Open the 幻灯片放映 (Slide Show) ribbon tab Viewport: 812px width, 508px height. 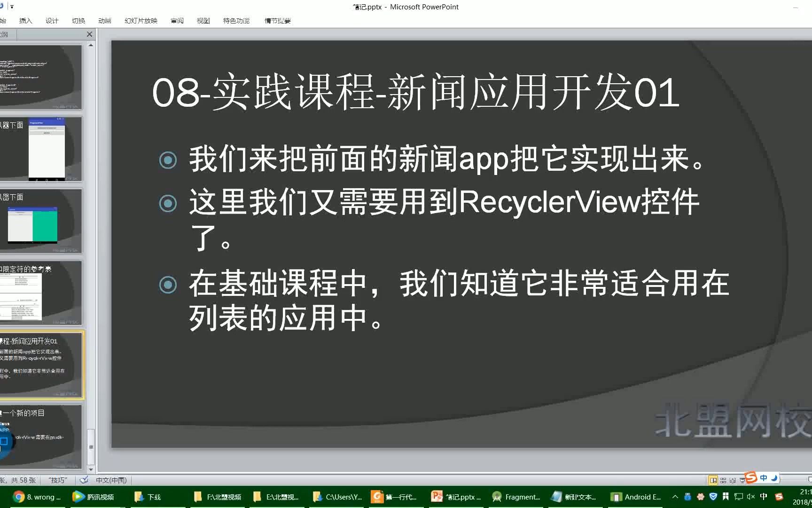(141, 21)
